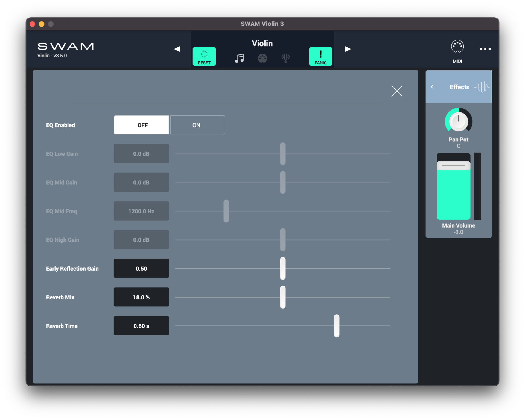This screenshot has width=525, height=420.
Task: Turn EQ Enabled ON
Action: 197,125
